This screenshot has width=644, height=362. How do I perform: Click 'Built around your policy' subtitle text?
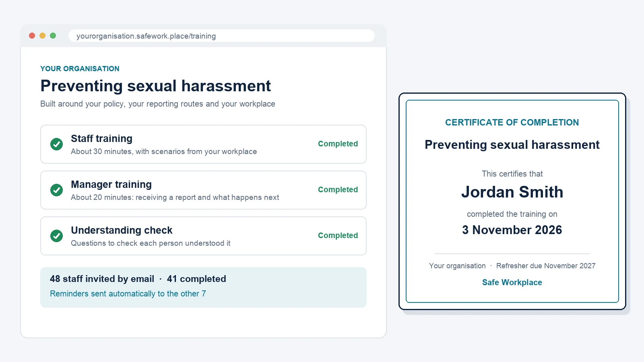coord(158,104)
